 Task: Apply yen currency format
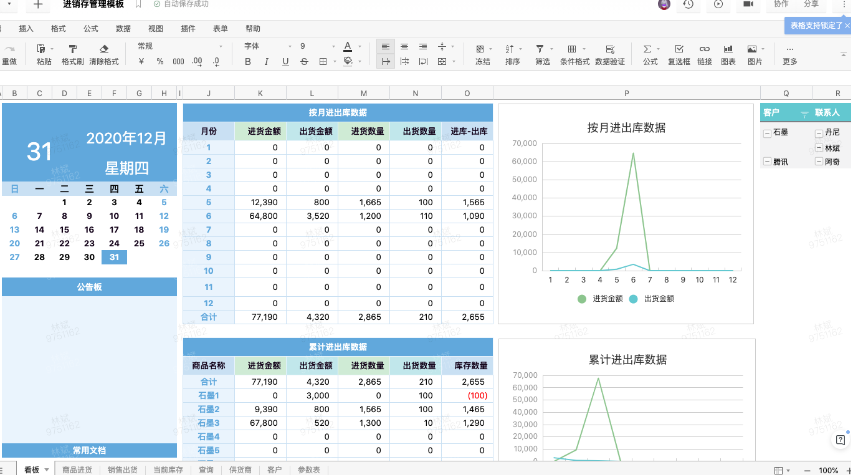coord(141,62)
